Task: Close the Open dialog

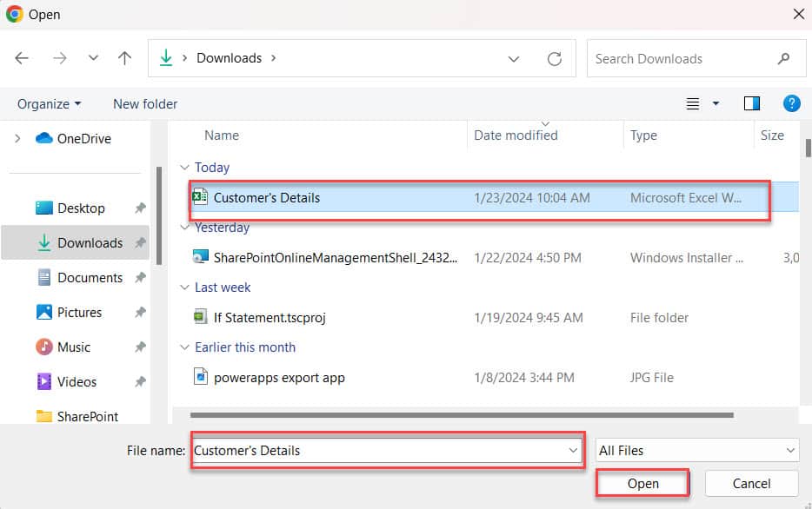Action: [x=799, y=14]
